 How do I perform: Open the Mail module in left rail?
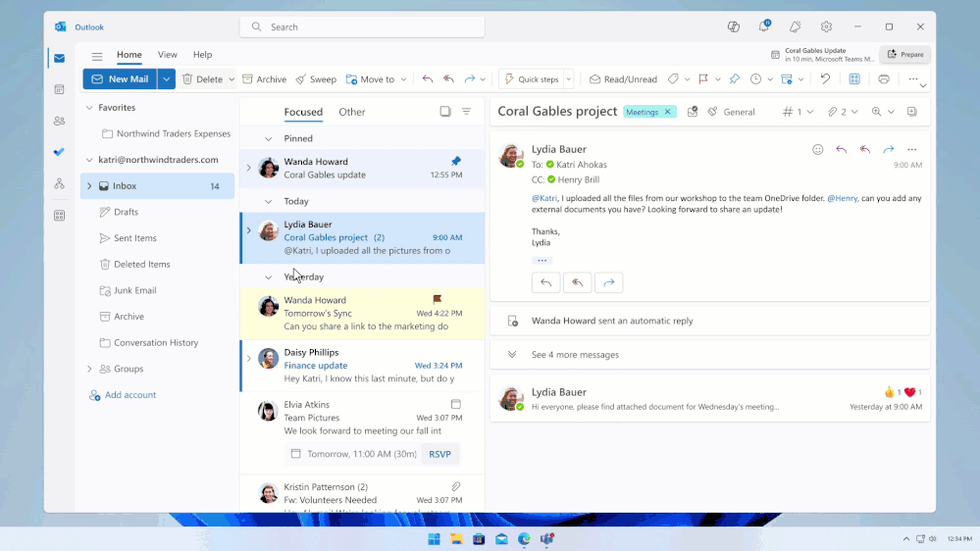pyautogui.click(x=60, y=58)
